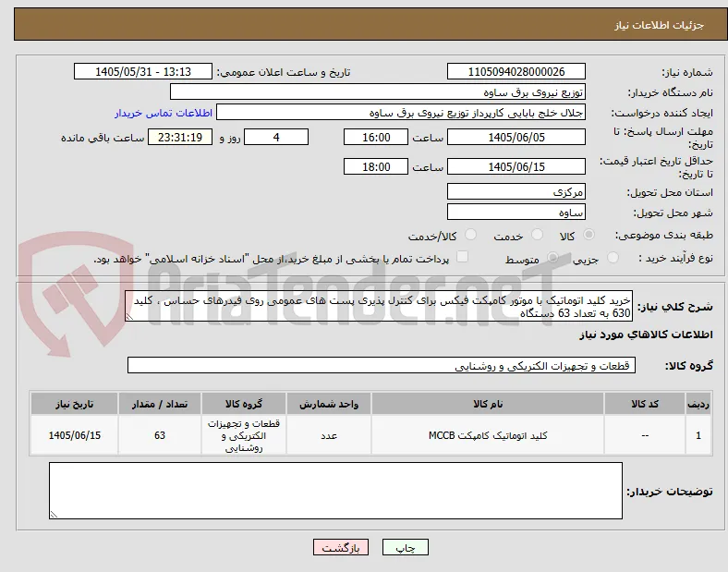Screen dimensions: 728x572
Task: Click the row number cell 1
Action: (698, 435)
